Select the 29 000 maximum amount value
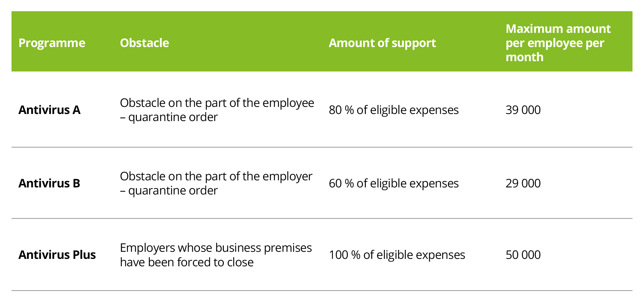644x303 pixels. 523,184
